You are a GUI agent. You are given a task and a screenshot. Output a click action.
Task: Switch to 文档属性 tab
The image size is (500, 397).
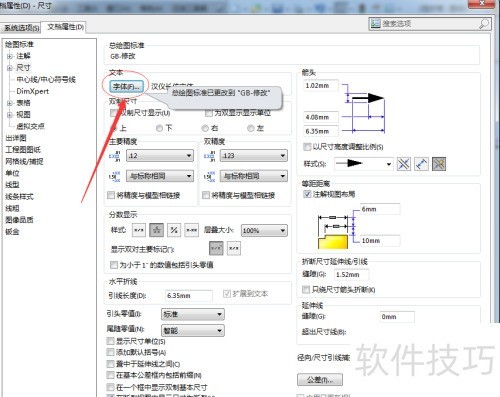[65, 27]
